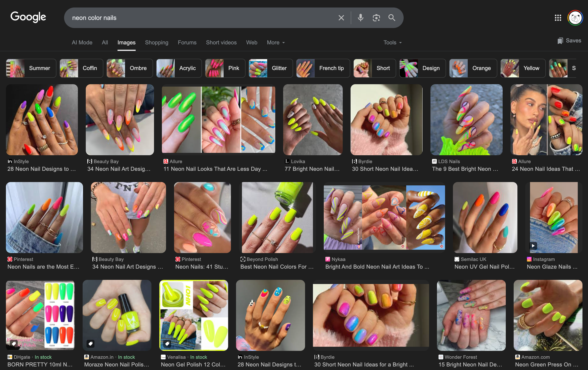Click the search magnifier icon
This screenshot has width=588, height=370.
click(x=392, y=18)
